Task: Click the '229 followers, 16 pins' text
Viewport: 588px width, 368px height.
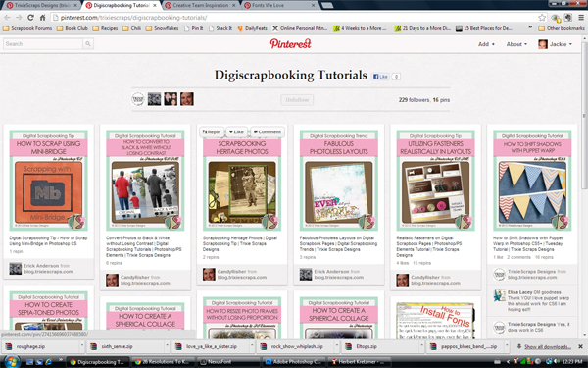Action: 424,100
